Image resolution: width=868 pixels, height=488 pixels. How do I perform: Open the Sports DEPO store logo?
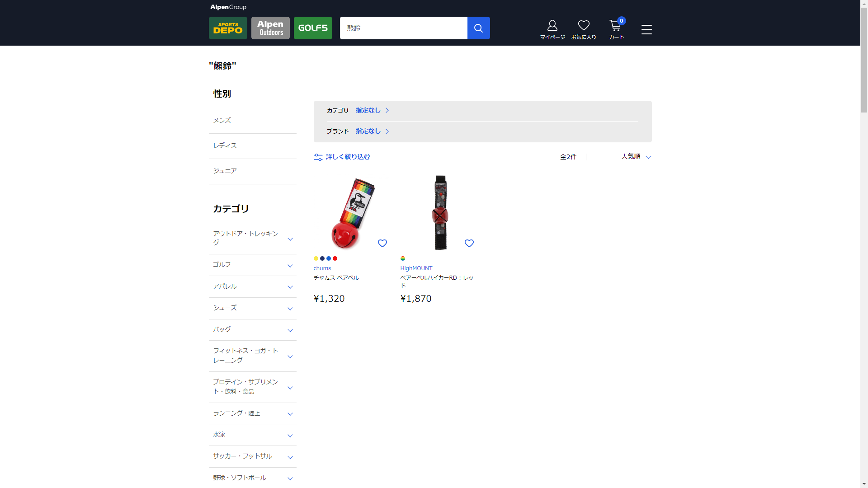pyautogui.click(x=228, y=28)
